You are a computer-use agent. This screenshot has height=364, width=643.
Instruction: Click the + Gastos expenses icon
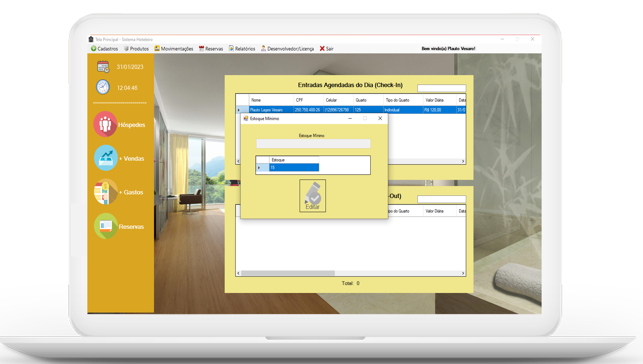(106, 191)
